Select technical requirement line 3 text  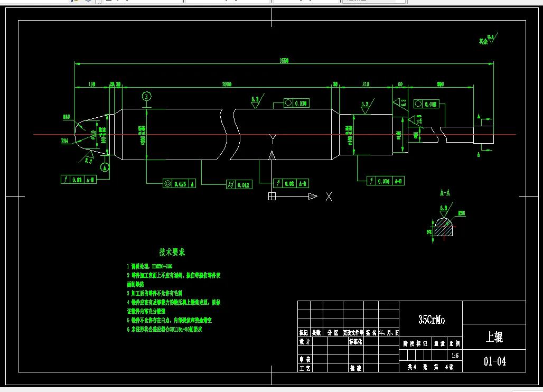(x=154, y=293)
